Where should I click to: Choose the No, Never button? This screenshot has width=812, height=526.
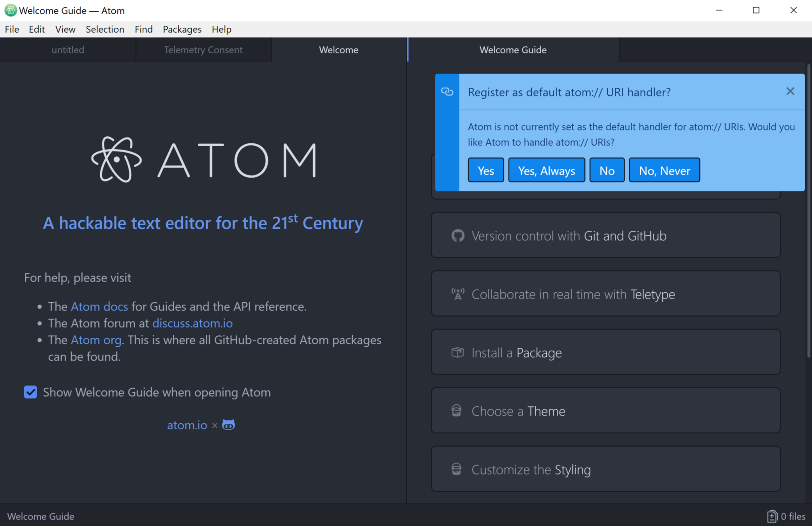[664, 170]
